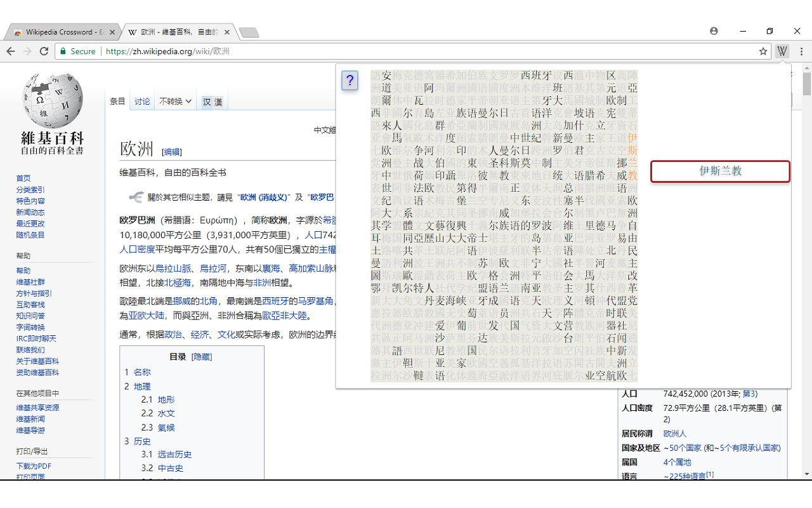Click the Wikipedia Crossword extension icon in toolbar
Screen dimensions: 812x508
(x=782, y=51)
